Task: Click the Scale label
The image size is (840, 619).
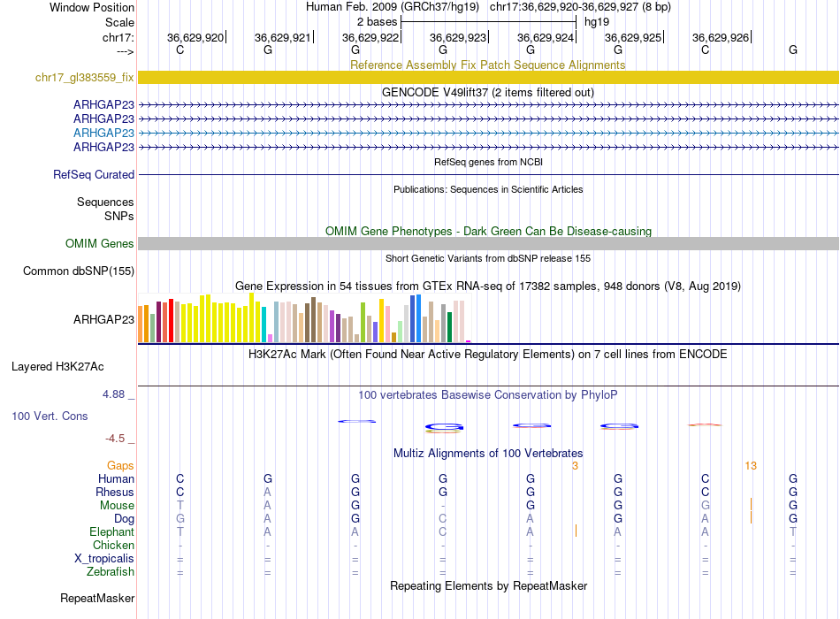Action: tap(119, 22)
